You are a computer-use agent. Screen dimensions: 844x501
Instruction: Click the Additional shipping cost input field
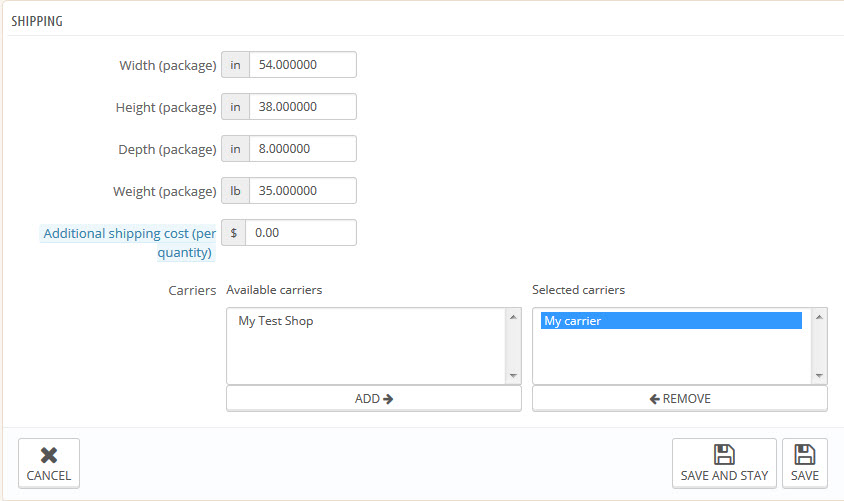coord(300,233)
